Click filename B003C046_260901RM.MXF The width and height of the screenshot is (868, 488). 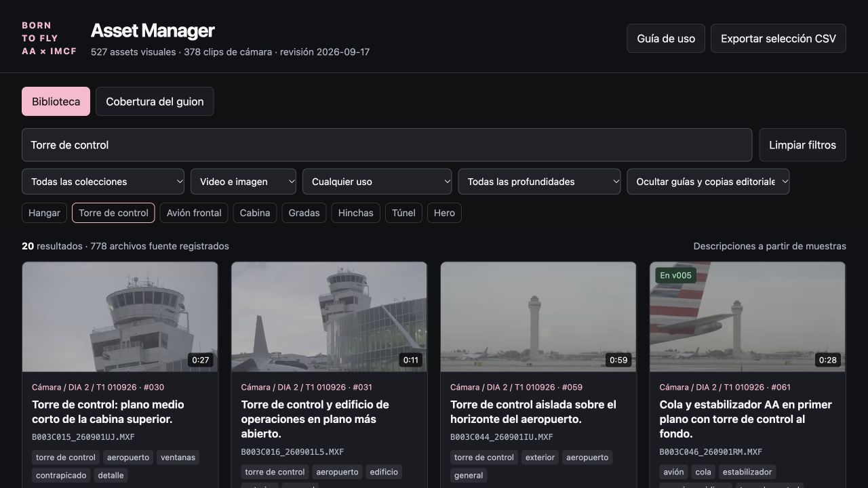click(711, 452)
